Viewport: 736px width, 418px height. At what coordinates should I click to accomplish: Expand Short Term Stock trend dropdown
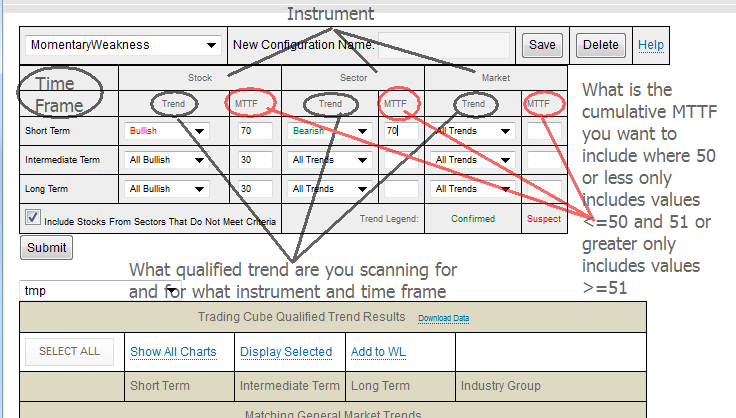[x=167, y=130]
